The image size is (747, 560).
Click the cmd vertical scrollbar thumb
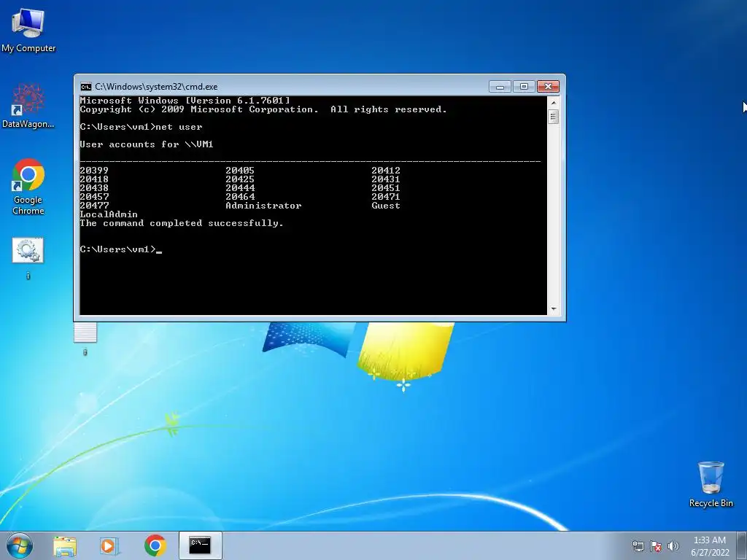(553, 117)
